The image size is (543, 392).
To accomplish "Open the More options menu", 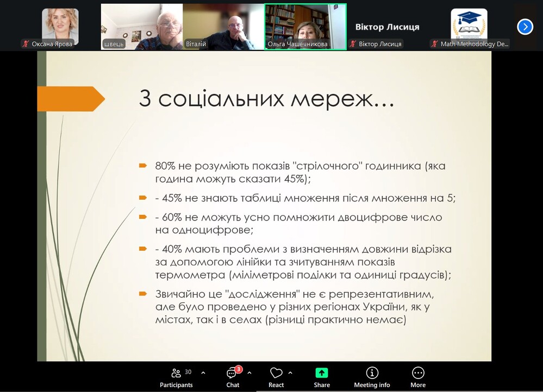I will pos(418,377).
